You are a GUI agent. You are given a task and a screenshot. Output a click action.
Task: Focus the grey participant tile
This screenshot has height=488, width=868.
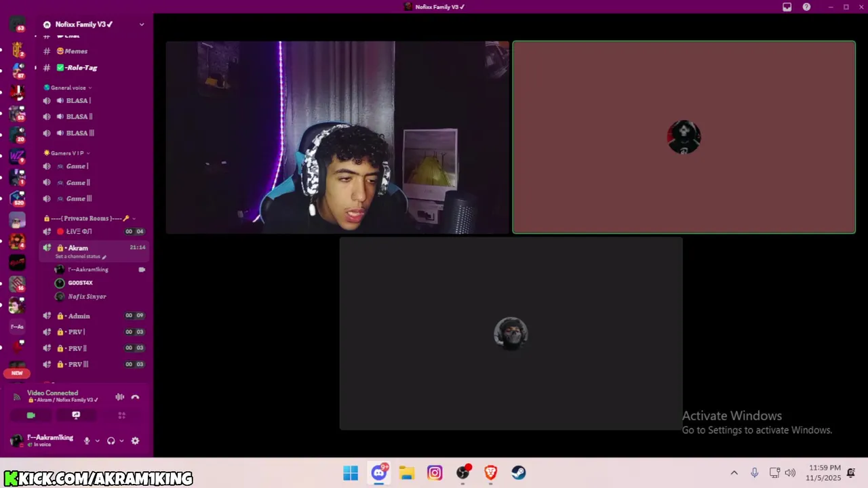coord(511,333)
